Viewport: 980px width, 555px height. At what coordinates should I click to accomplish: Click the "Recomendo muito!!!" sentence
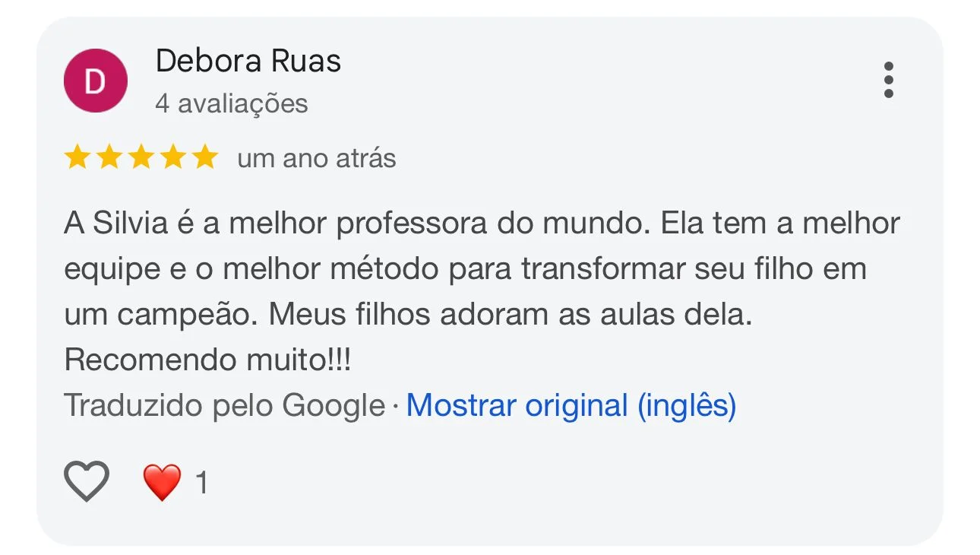point(207,360)
